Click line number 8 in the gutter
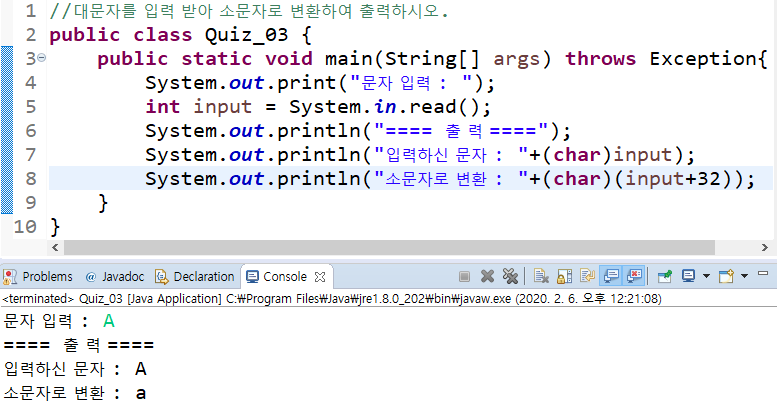Screen dimensions: 777x404 tap(31, 178)
